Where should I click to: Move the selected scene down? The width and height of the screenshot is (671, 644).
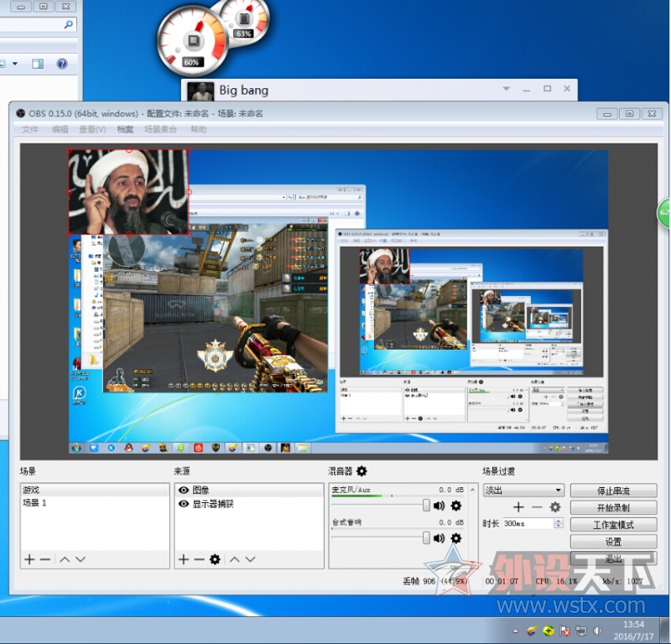point(81,559)
